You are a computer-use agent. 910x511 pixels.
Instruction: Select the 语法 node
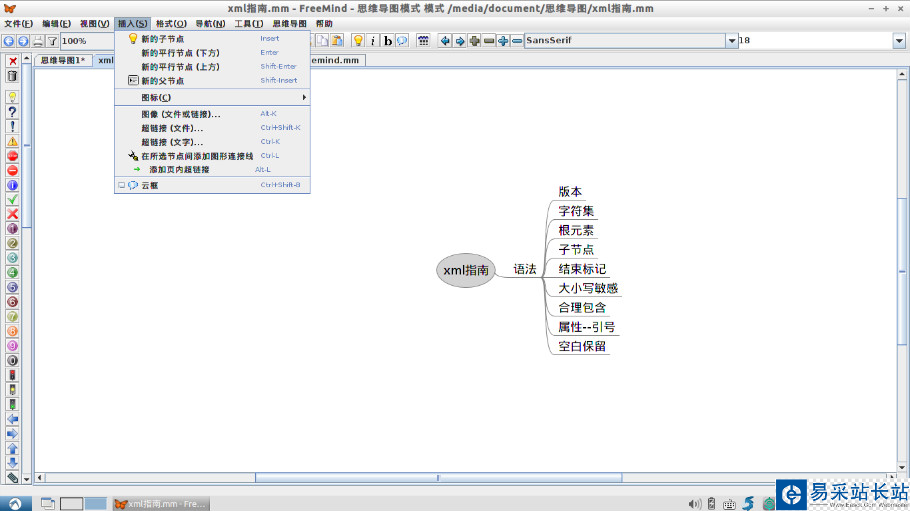pos(525,269)
